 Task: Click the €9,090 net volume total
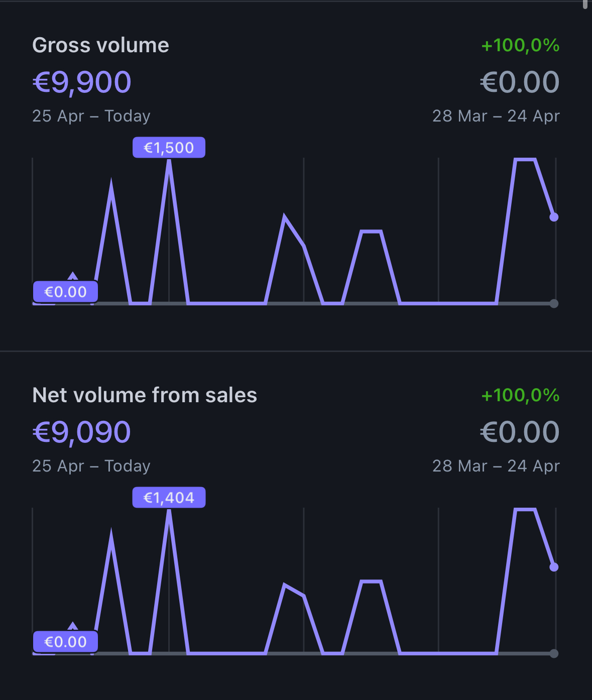[x=82, y=432]
